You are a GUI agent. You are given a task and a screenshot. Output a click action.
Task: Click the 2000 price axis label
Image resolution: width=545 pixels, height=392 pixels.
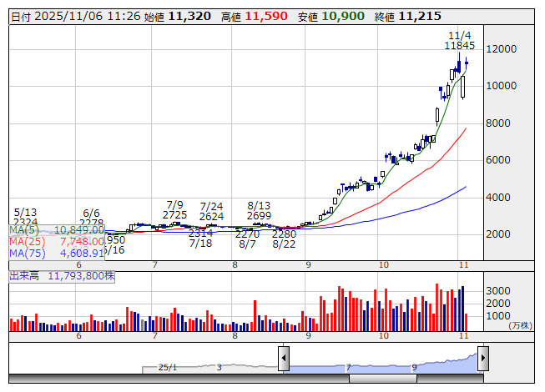click(x=498, y=234)
